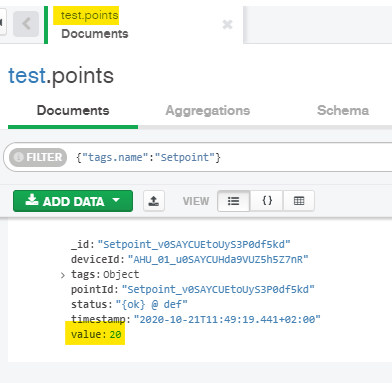Viewport: 392px width, 383px height.
Task: Click the status value "{ok} @ def"
Action: (x=151, y=304)
